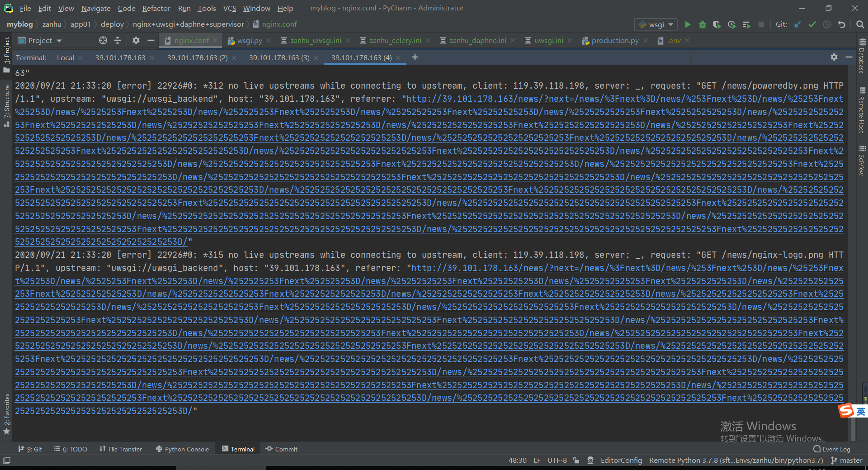Open the 9: Git tool window
The image size is (868, 470).
coord(30,449)
